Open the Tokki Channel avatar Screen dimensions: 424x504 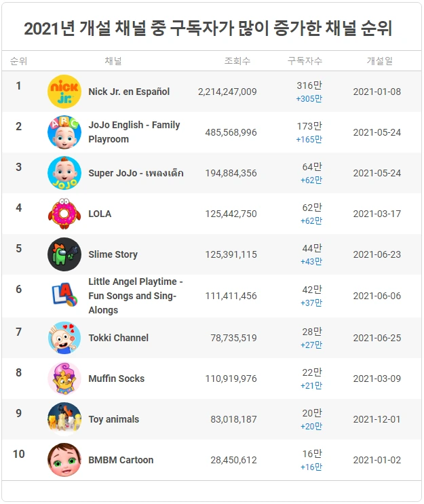(x=64, y=338)
